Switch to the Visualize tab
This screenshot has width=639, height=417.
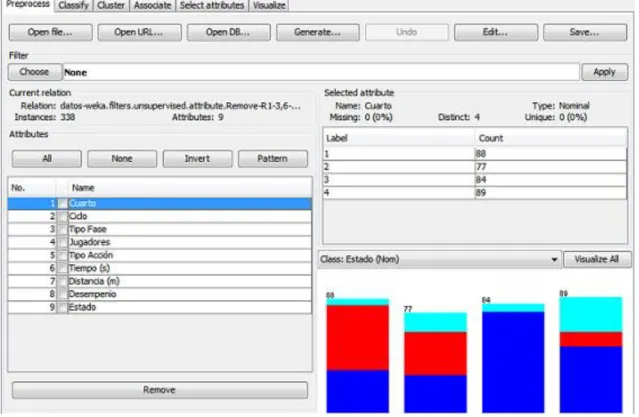tap(269, 6)
